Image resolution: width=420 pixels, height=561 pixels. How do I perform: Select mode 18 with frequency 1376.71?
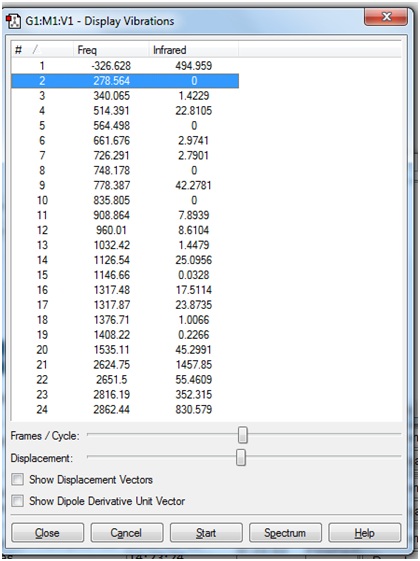[x=125, y=320]
